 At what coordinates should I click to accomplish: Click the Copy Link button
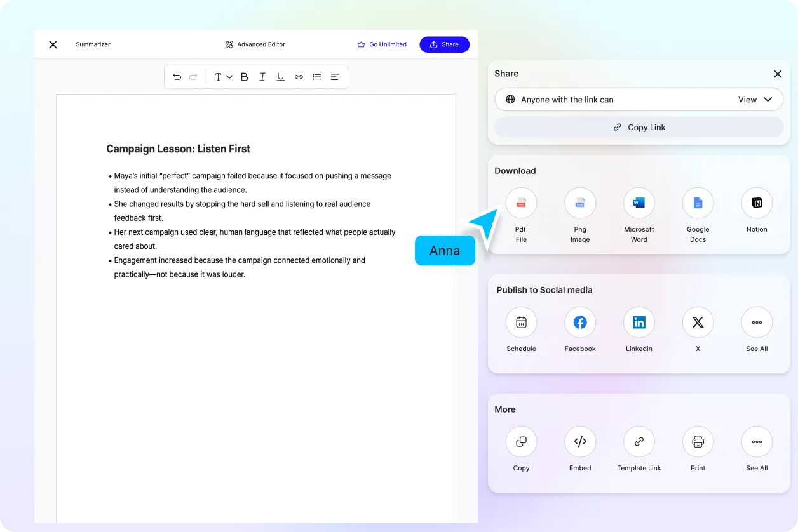(639, 127)
